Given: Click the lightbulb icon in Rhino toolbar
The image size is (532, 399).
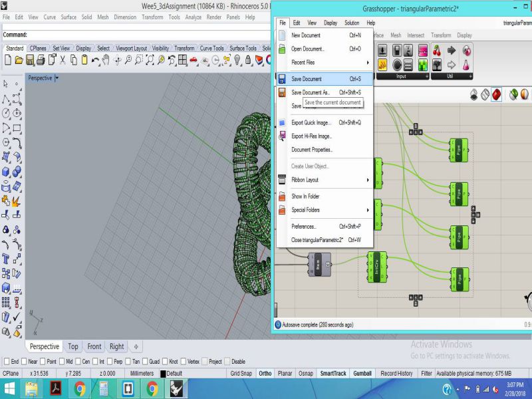Looking at the screenshot, I should (x=237, y=61).
